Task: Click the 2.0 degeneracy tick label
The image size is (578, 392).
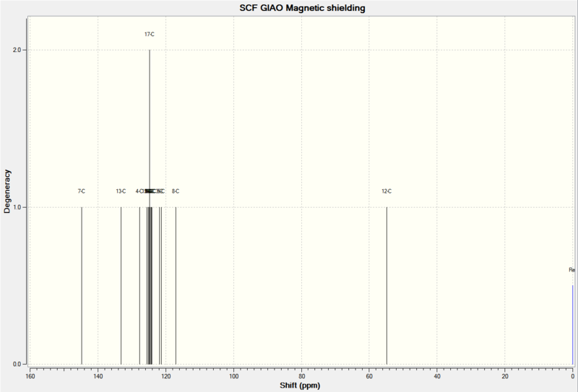Action: click(17, 50)
